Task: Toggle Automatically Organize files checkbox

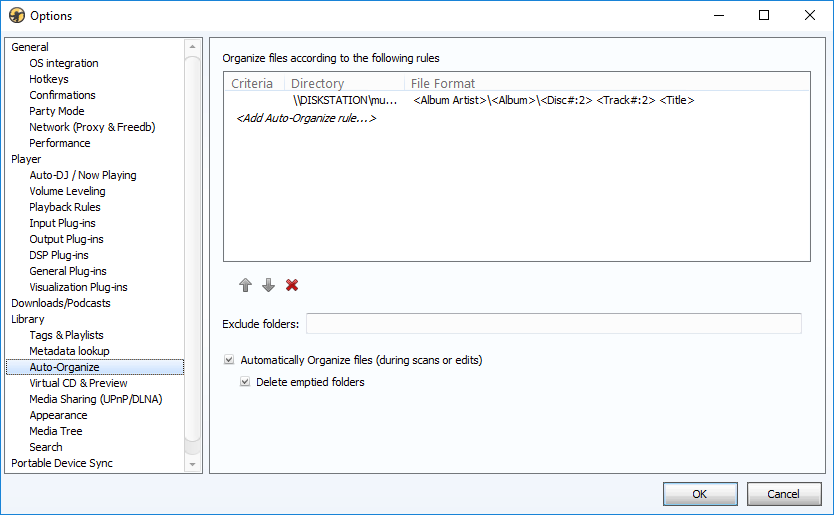Action: coord(230,360)
